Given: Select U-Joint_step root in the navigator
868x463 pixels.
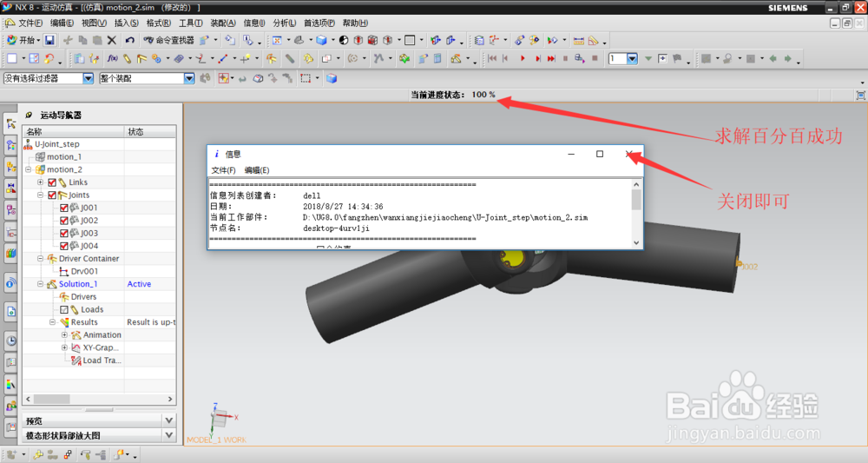Looking at the screenshot, I should [57, 144].
